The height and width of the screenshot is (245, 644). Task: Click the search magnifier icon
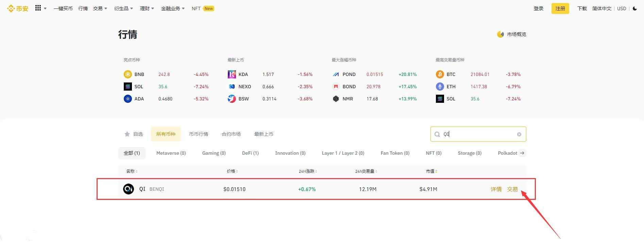[437, 134]
